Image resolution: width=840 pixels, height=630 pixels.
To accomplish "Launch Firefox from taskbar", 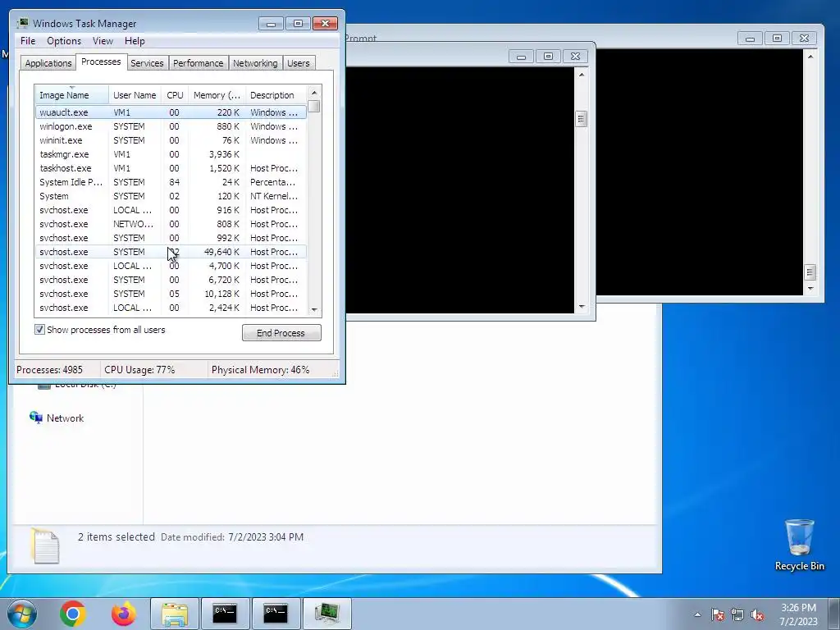I will pos(124,614).
